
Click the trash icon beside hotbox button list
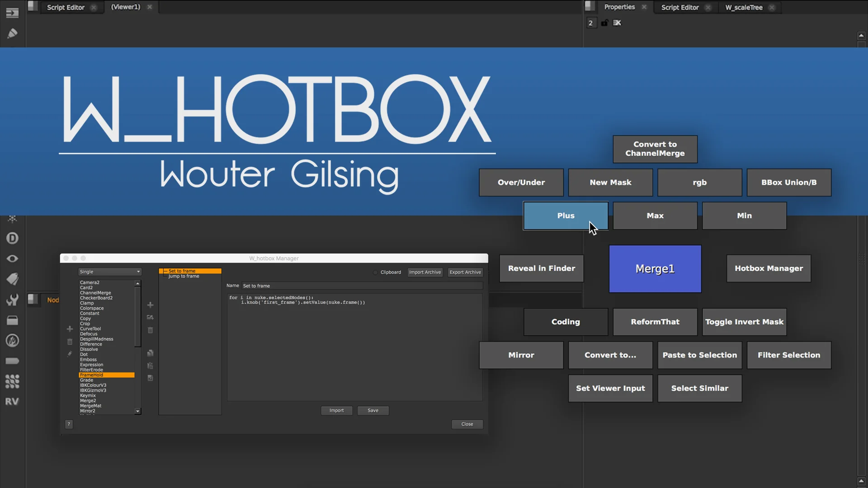[x=151, y=330]
